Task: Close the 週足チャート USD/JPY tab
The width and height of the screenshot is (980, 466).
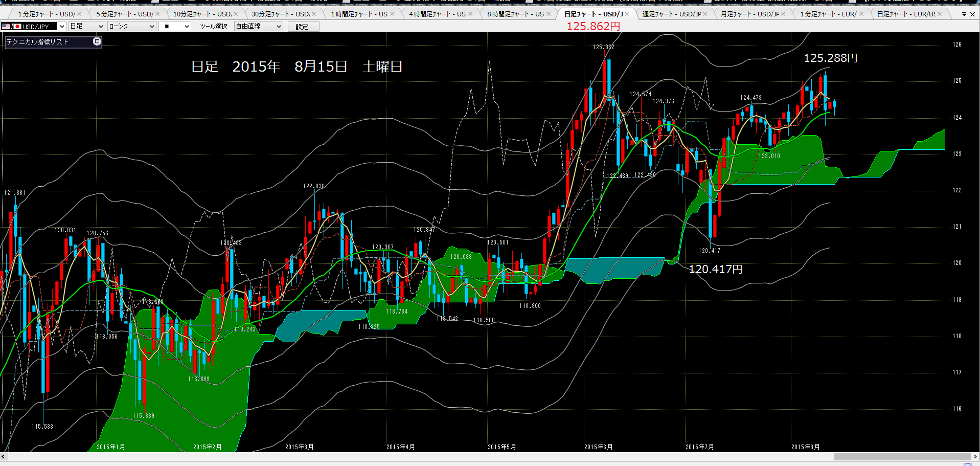Action: click(705, 14)
